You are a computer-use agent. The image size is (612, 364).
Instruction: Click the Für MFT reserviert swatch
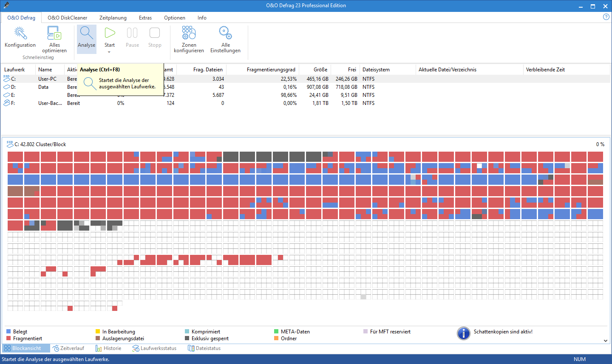[x=365, y=331]
